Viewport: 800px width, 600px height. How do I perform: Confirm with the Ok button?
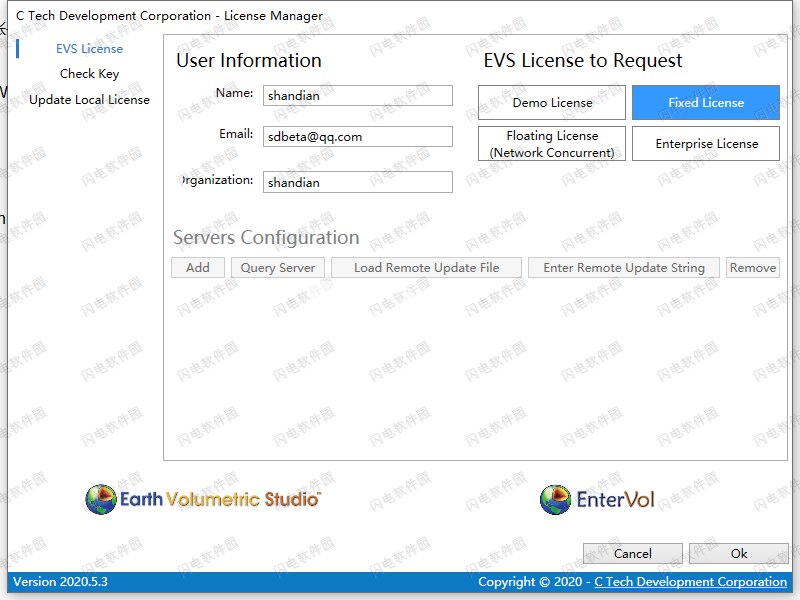click(739, 554)
